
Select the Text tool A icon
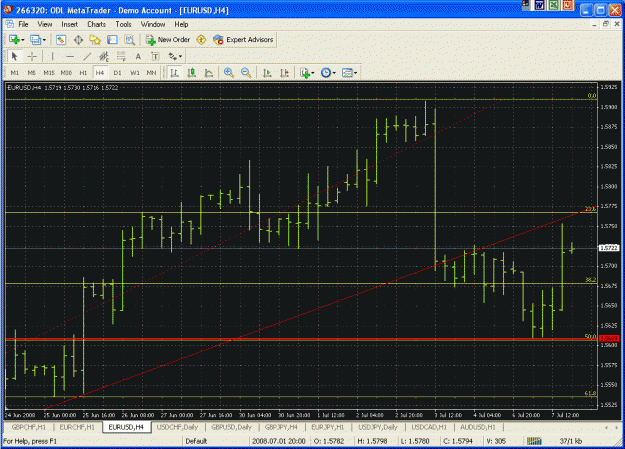click(138, 57)
